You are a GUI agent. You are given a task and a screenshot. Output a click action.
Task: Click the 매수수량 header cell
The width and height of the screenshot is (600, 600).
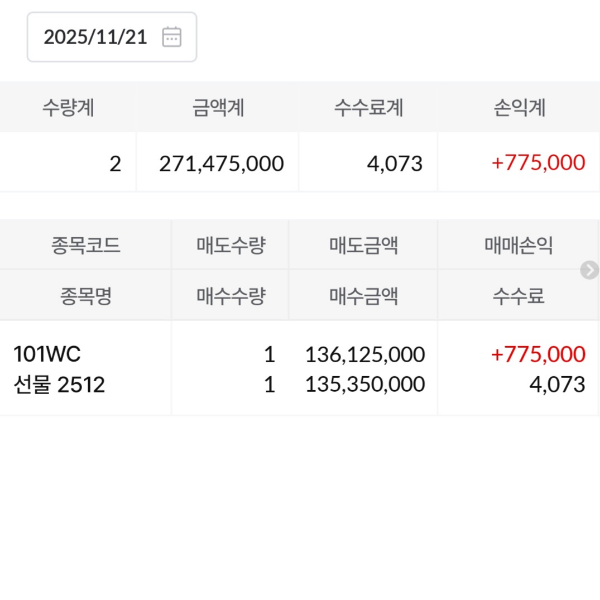(x=230, y=295)
